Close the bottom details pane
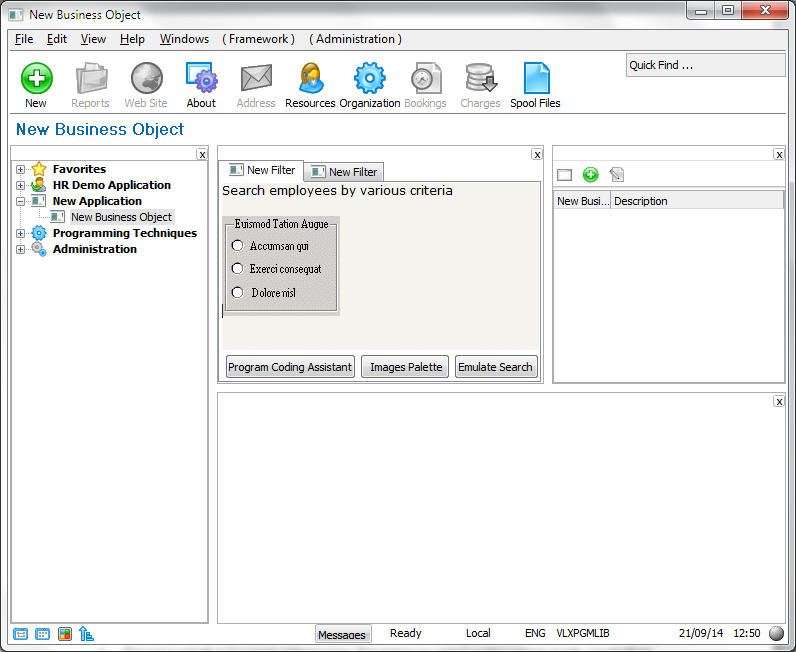Viewport: 796px width, 652px height. pyautogui.click(x=779, y=402)
